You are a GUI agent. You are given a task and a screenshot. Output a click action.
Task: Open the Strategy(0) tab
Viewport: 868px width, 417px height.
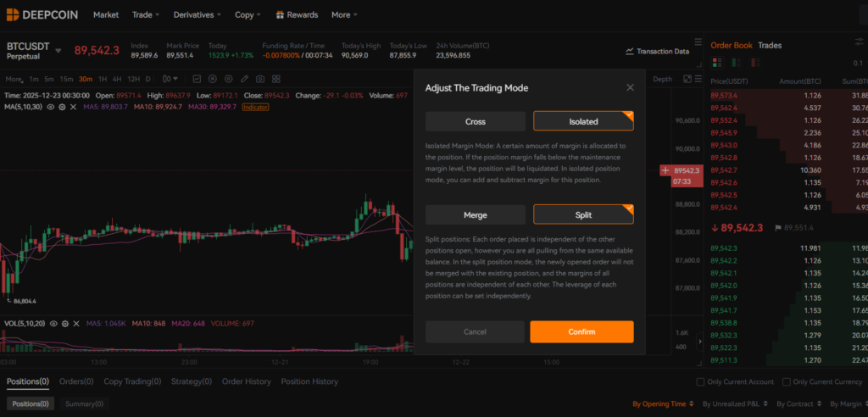click(192, 381)
